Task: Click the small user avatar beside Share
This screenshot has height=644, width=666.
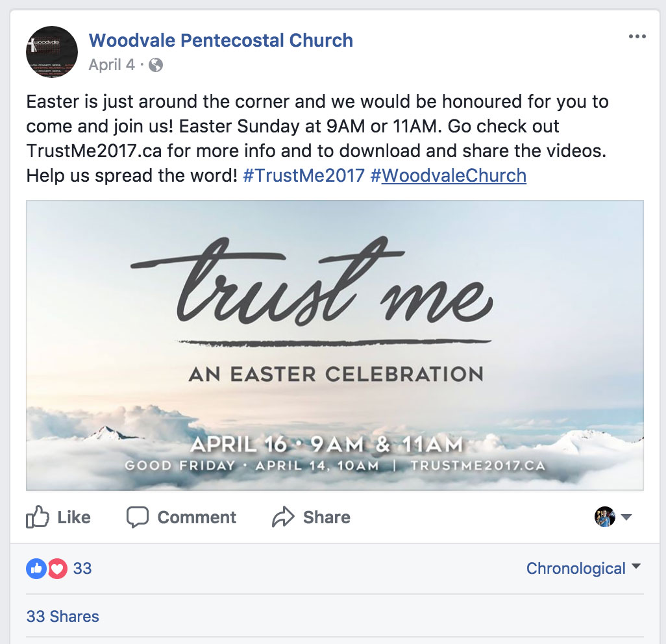Action: [605, 517]
